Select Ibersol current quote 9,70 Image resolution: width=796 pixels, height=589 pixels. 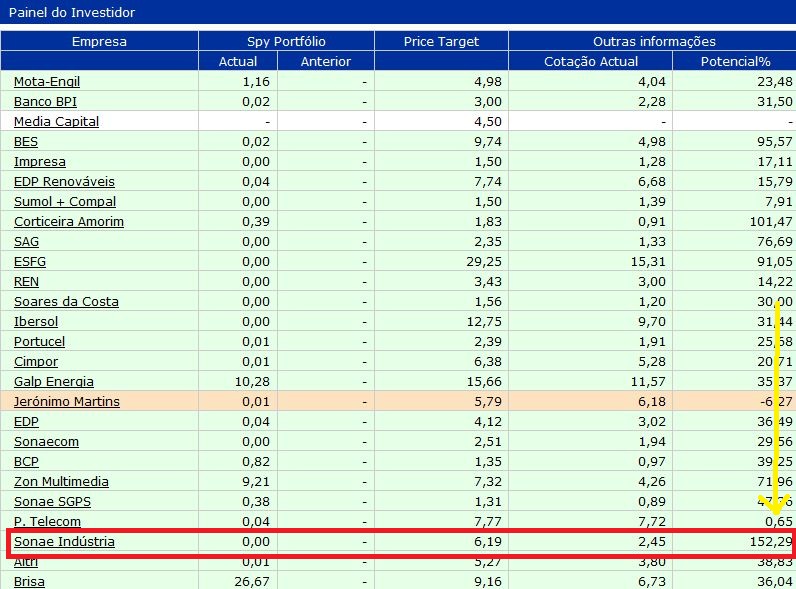pyautogui.click(x=652, y=321)
